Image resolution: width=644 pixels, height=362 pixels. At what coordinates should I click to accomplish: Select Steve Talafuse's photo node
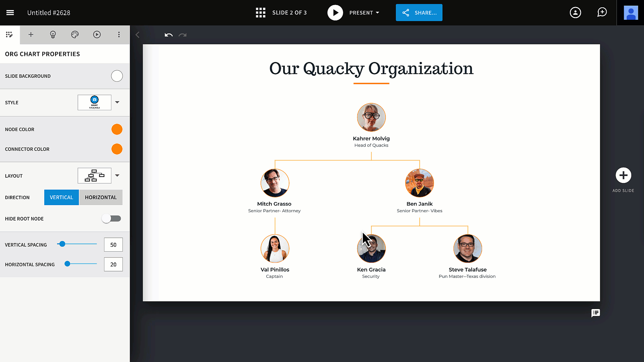click(x=468, y=248)
